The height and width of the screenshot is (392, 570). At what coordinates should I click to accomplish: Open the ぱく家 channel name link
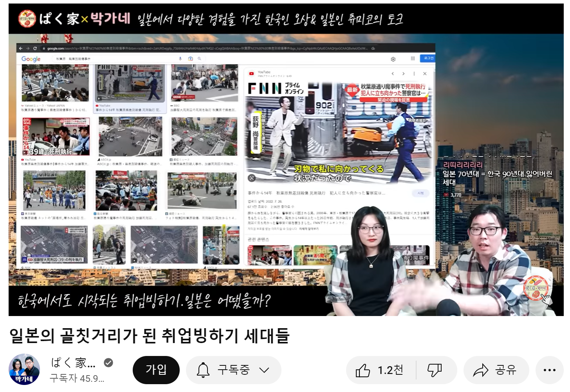point(73,363)
